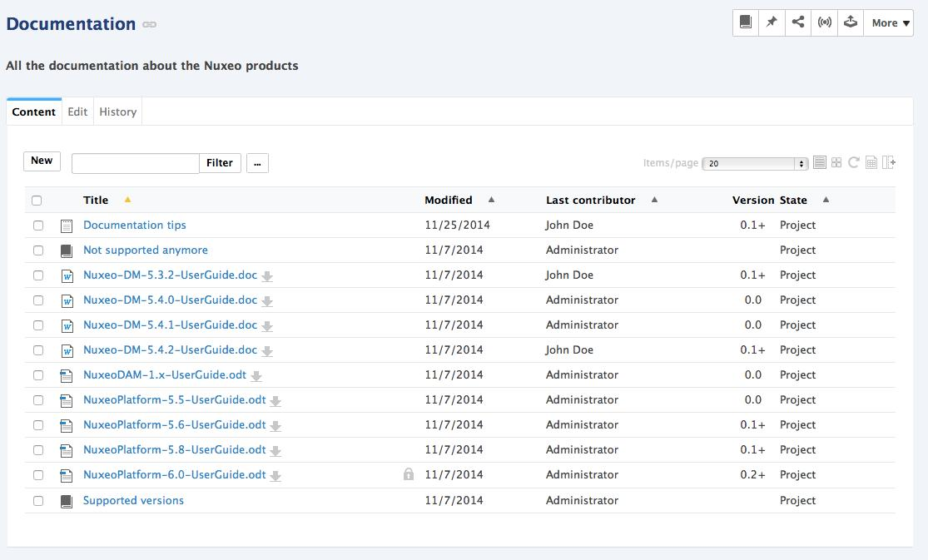
Task: Click the filter text input field
Action: (x=136, y=163)
